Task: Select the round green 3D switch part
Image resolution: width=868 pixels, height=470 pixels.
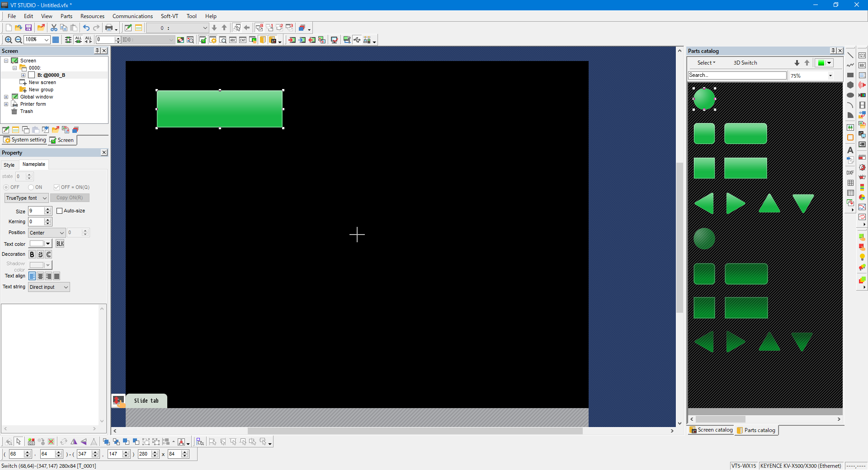Action: coord(704,99)
